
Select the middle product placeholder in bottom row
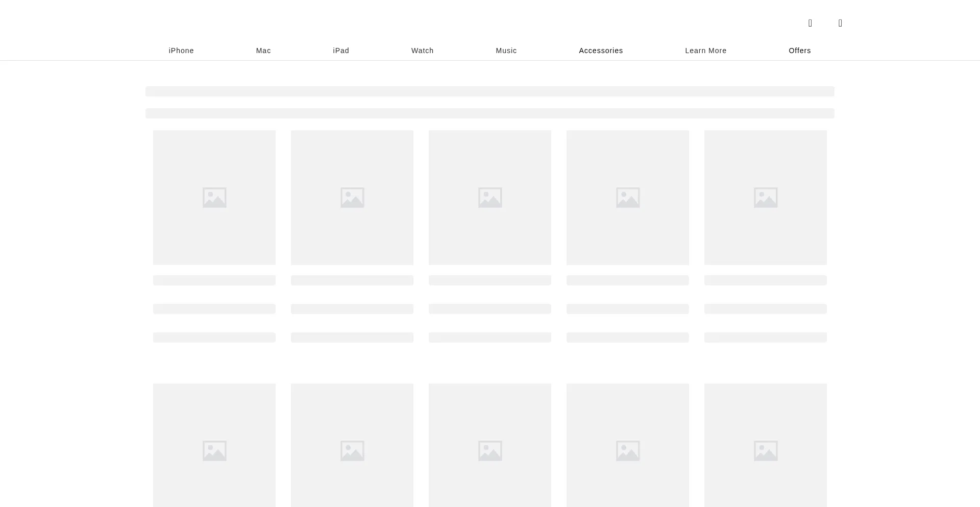(490, 445)
